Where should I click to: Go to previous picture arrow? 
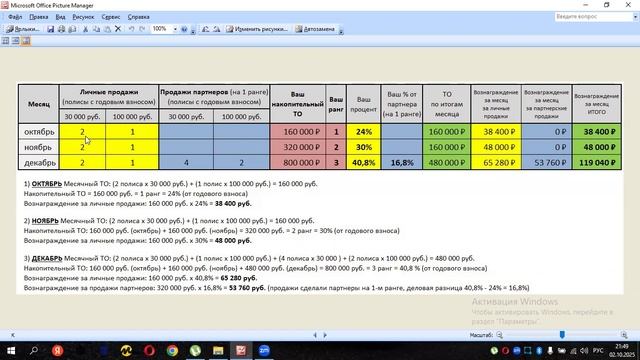[315, 335]
